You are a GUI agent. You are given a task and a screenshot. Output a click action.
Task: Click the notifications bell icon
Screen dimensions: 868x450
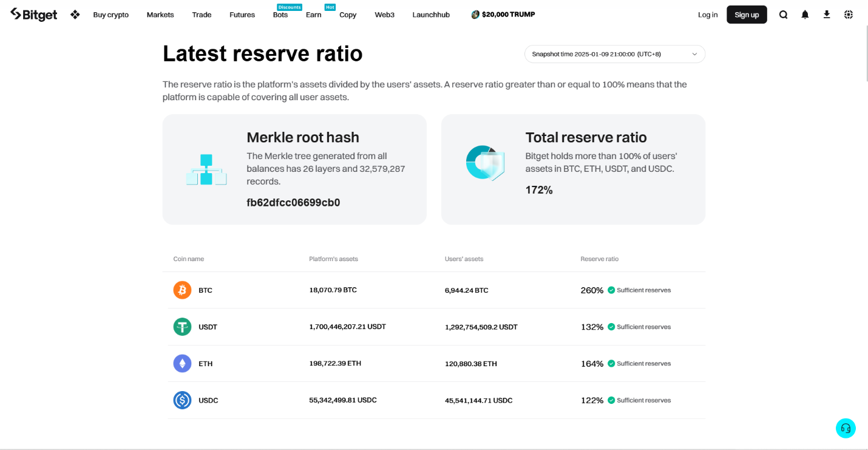[x=805, y=14]
